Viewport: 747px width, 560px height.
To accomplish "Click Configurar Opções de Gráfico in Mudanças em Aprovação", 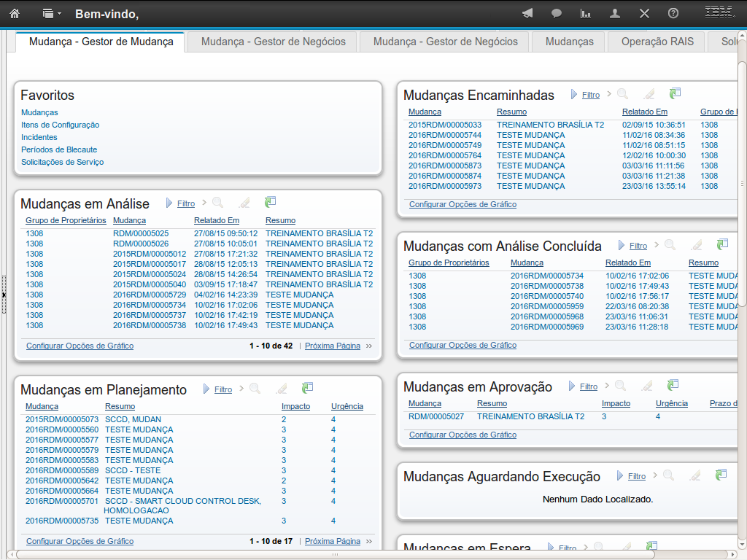I will pos(462,435).
